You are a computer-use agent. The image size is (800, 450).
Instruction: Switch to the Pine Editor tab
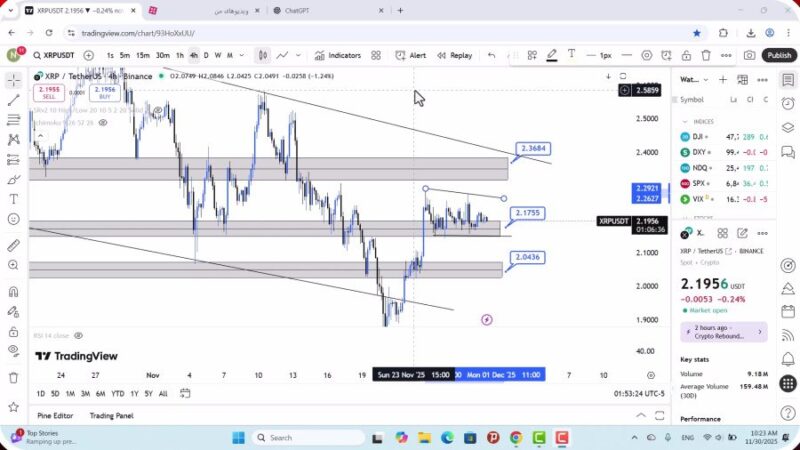(56, 415)
